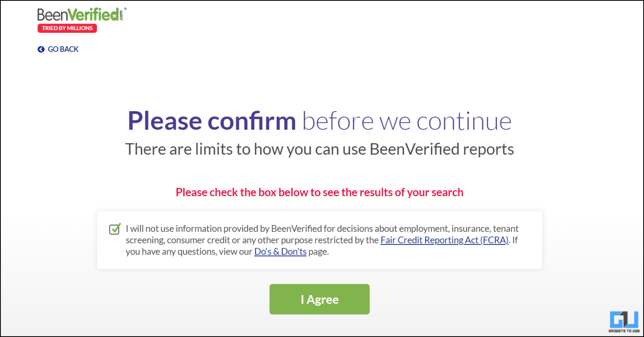
Task: Click the bold "Please confirm" heading
Action: click(x=212, y=121)
